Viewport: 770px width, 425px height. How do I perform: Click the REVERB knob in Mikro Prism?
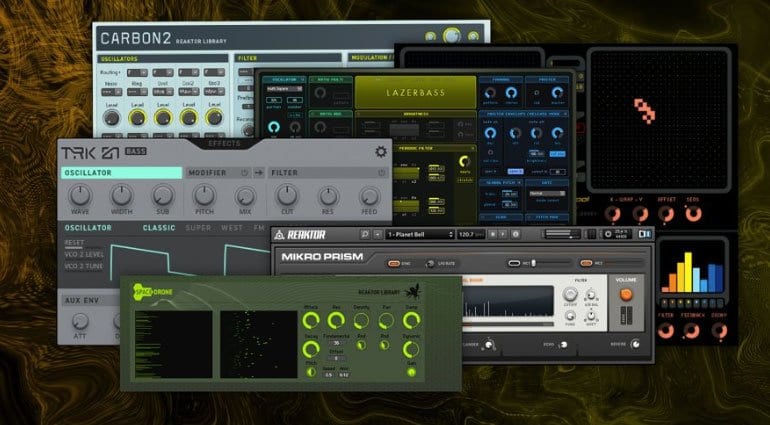(x=635, y=344)
